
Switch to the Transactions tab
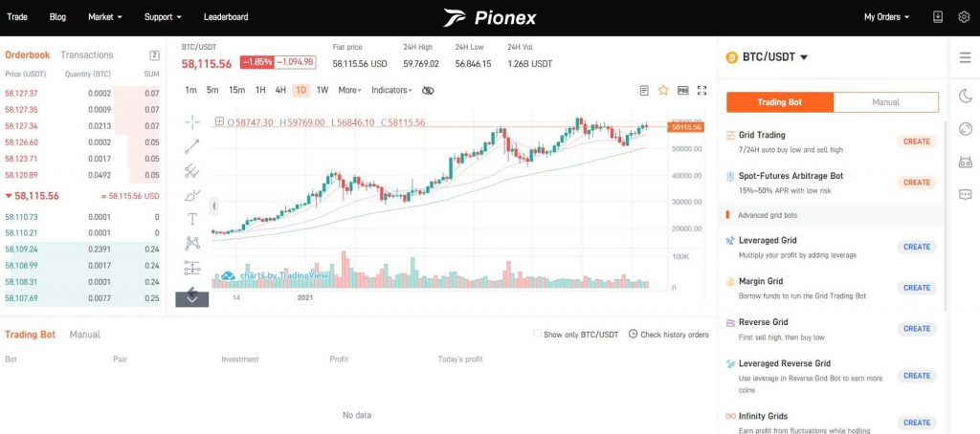pyautogui.click(x=86, y=55)
